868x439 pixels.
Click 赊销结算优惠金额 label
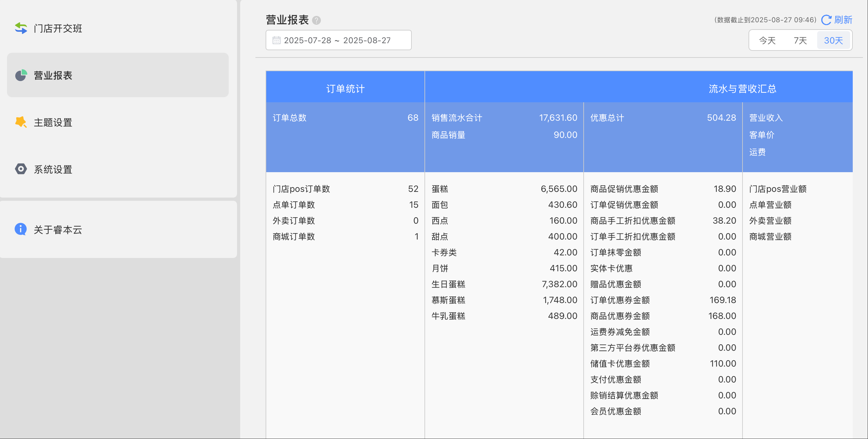[x=624, y=395]
